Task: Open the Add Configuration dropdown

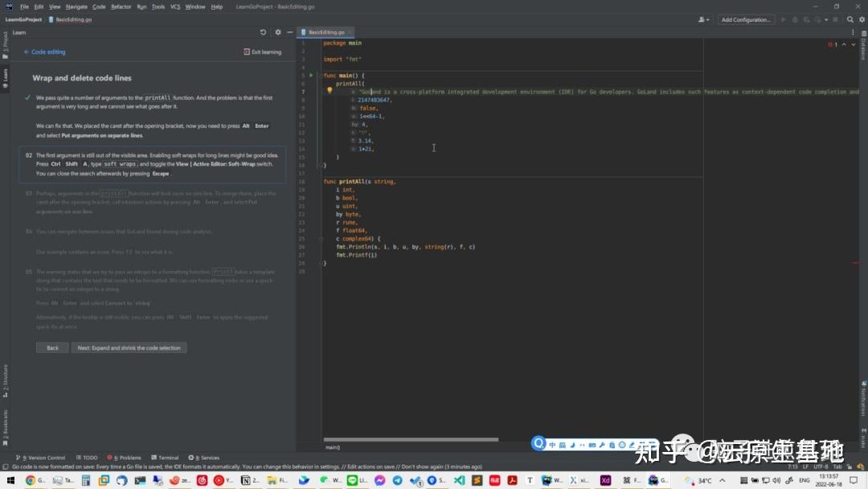Action: [x=746, y=18]
